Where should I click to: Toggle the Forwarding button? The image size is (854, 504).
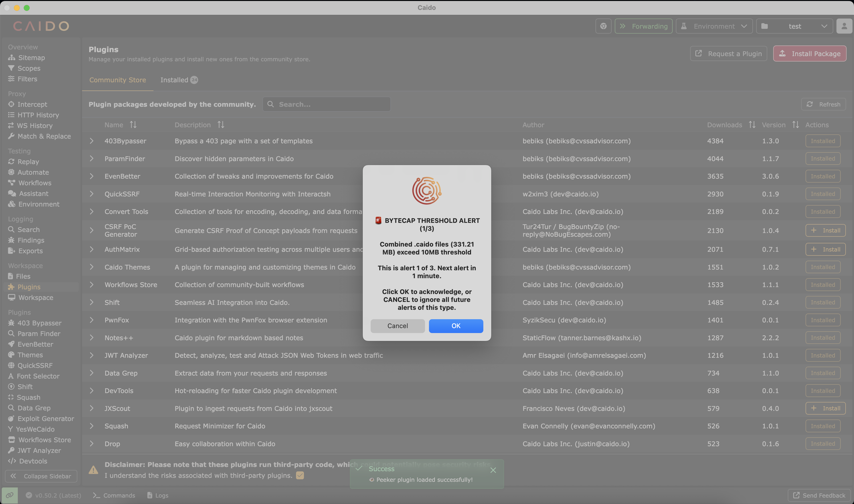[x=643, y=26]
